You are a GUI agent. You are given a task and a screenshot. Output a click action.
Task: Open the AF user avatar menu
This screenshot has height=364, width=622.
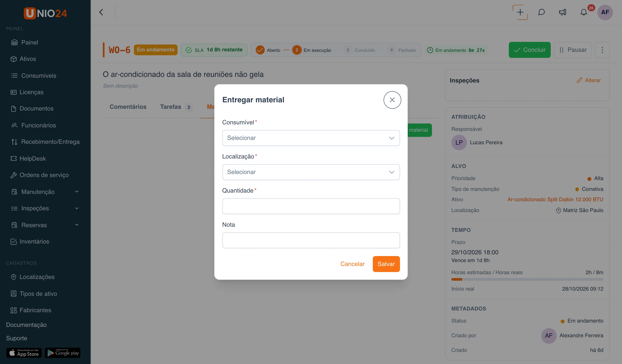tap(605, 12)
